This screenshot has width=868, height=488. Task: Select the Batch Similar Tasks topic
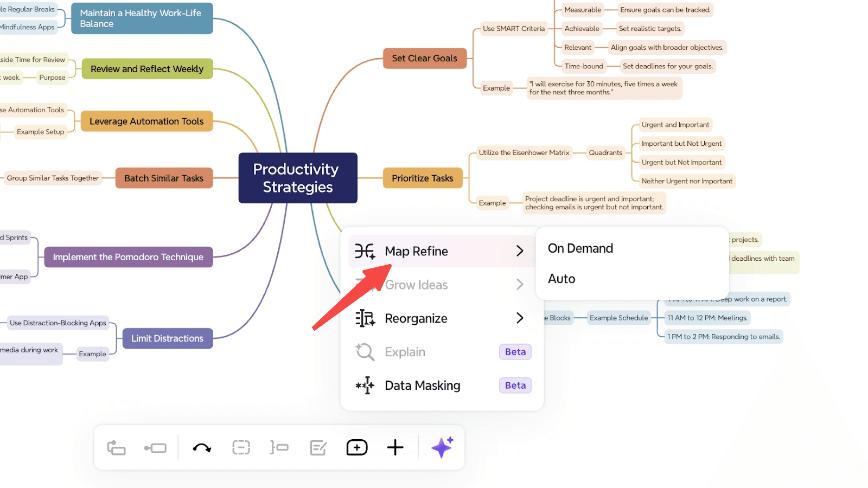(164, 178)
